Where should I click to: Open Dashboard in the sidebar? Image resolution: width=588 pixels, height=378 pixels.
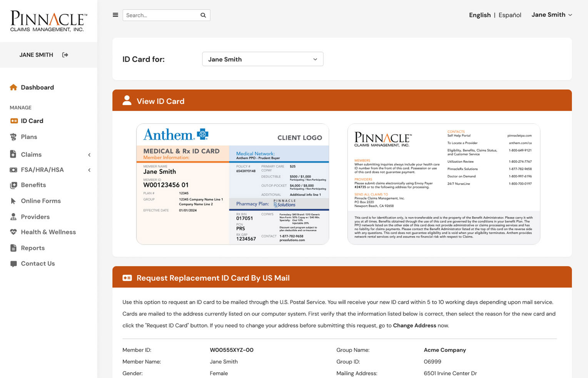(x=37, y=87)
